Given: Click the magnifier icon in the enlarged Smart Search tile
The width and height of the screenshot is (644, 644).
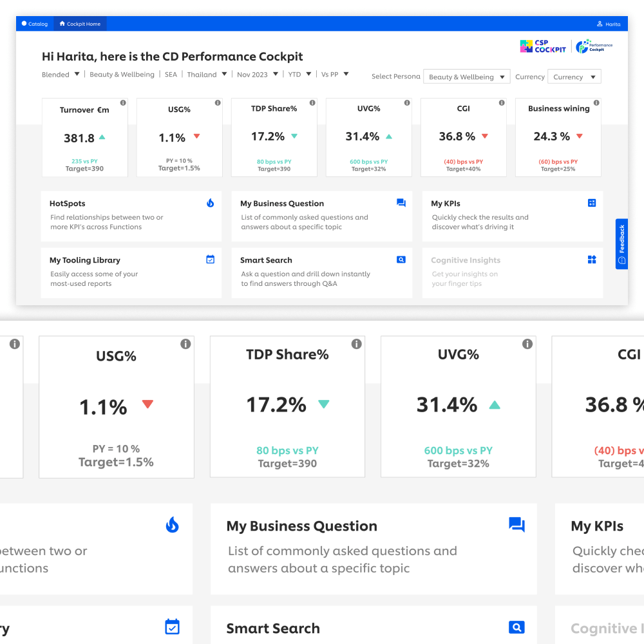Looking at the screenshot, I should 516,627.
